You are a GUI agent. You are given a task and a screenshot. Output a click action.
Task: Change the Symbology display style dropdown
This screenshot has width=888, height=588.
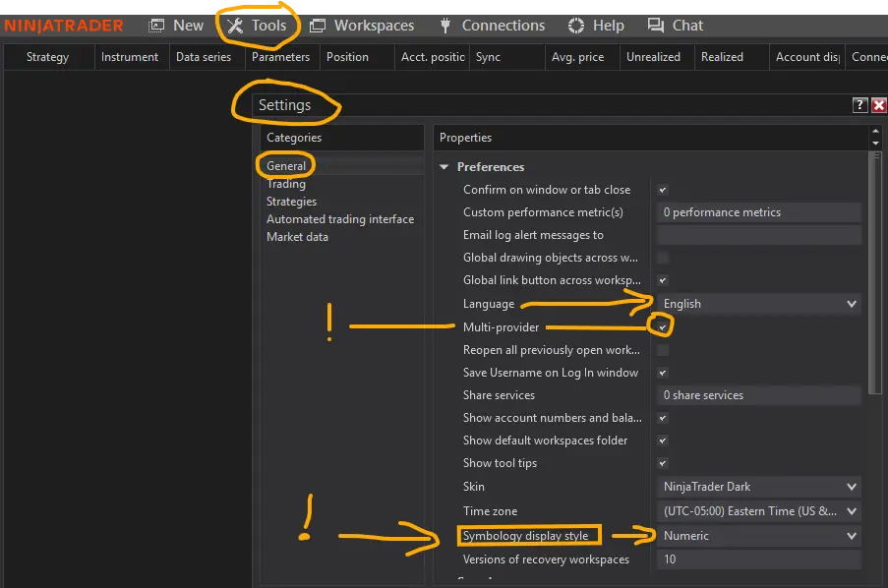click(x=757, y=535)
